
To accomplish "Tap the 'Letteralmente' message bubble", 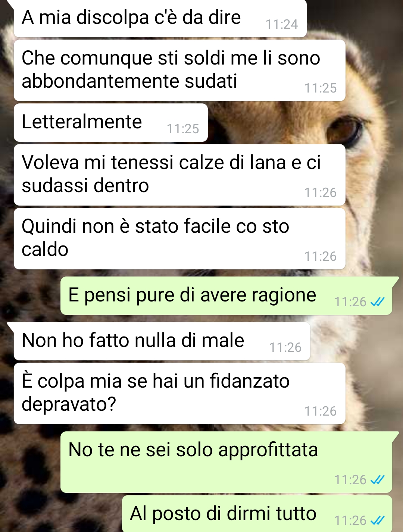I will click(x=110, y=123).
